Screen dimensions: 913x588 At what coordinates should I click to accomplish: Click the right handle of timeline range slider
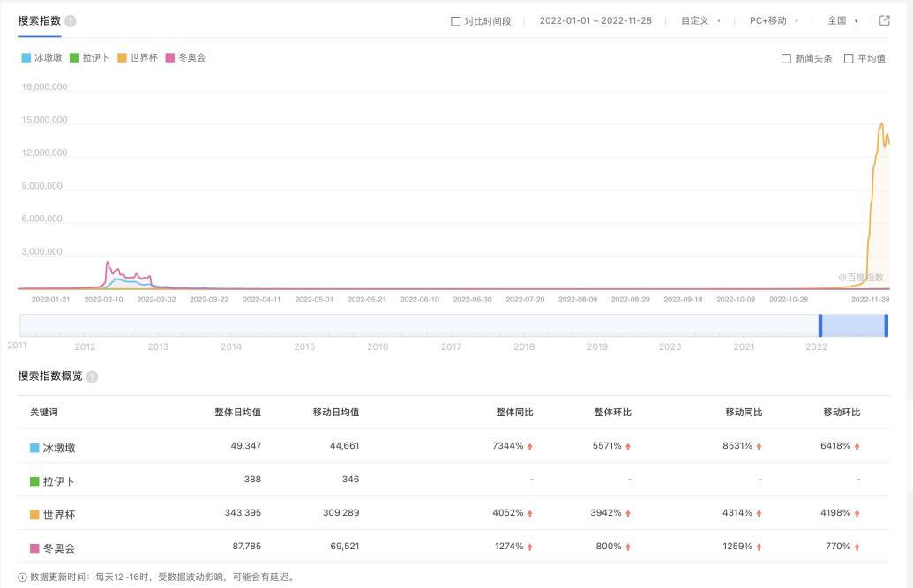coord(887,325)
